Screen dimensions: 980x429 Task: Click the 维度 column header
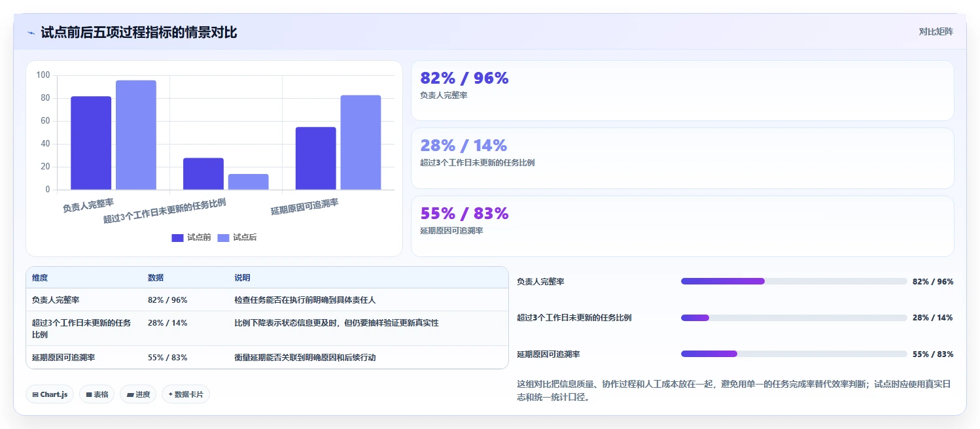tap(40, 278)
